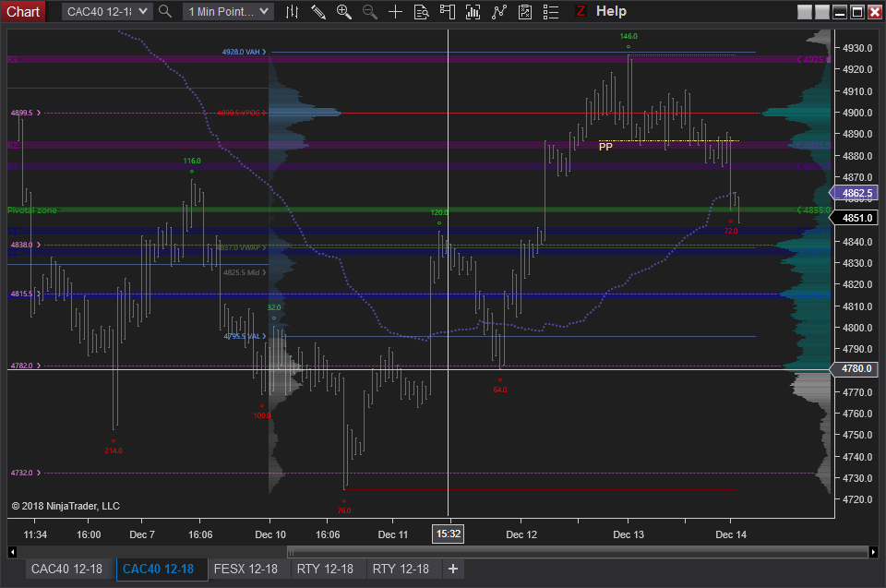Click the red 4899.5 VPOC label
This screenshot has width=886, height=588.
(x=241, y=113)
